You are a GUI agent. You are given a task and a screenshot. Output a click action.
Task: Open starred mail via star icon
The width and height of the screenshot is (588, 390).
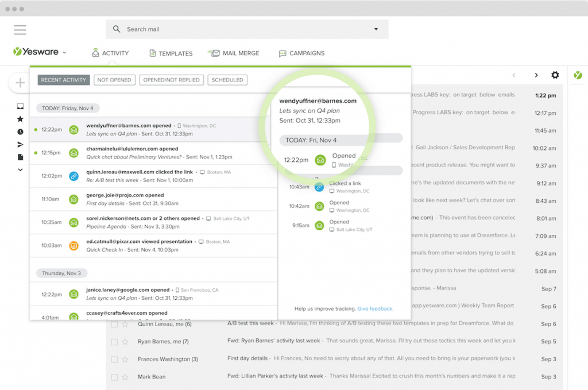click(x=20, y=119)
